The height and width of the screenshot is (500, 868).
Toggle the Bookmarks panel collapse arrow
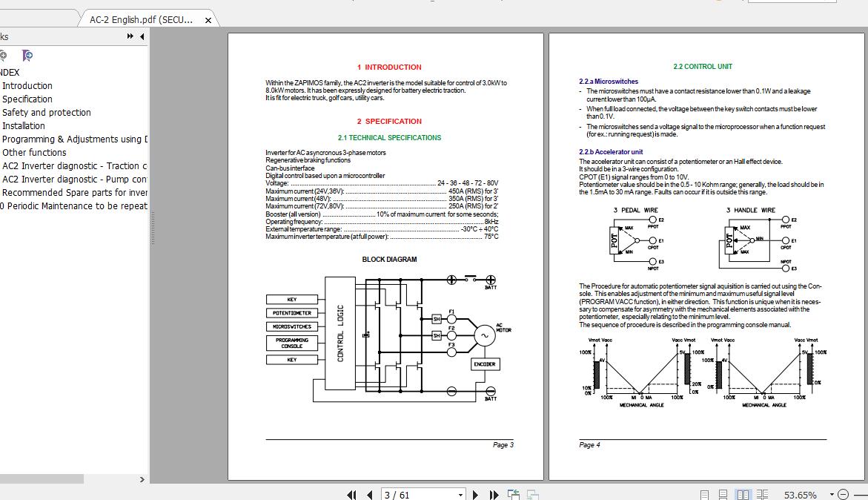[142, 36]
